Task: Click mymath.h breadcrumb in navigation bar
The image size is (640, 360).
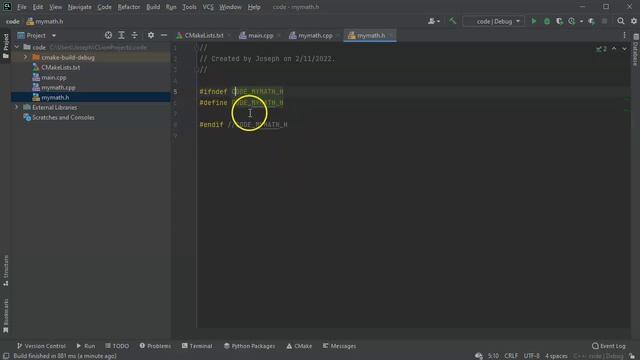Action: [x=45, y=22]
